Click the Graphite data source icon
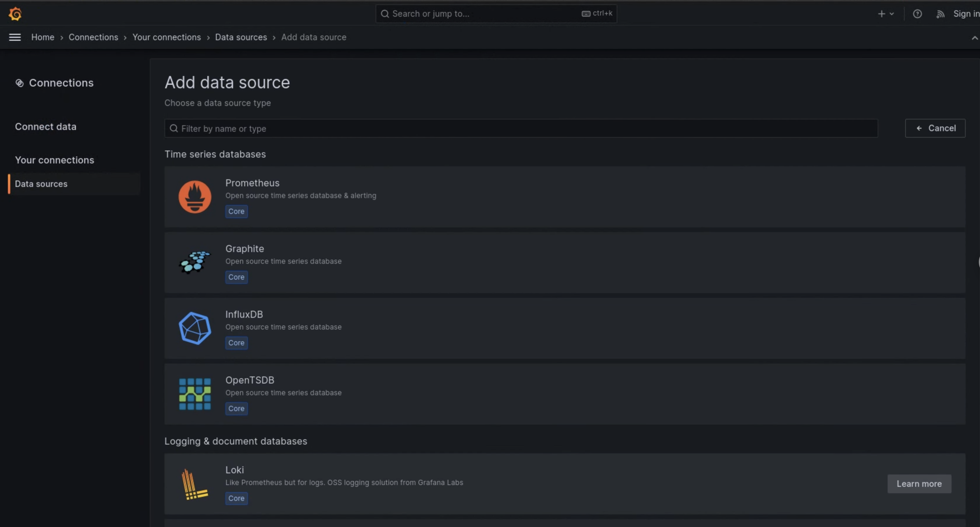Viewport: 980px width, 527px height. point(195,262)
